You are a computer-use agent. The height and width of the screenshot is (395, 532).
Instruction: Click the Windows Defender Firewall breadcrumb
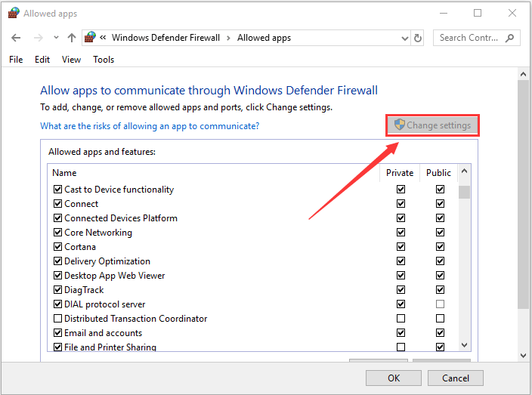[x=165, y=38]
